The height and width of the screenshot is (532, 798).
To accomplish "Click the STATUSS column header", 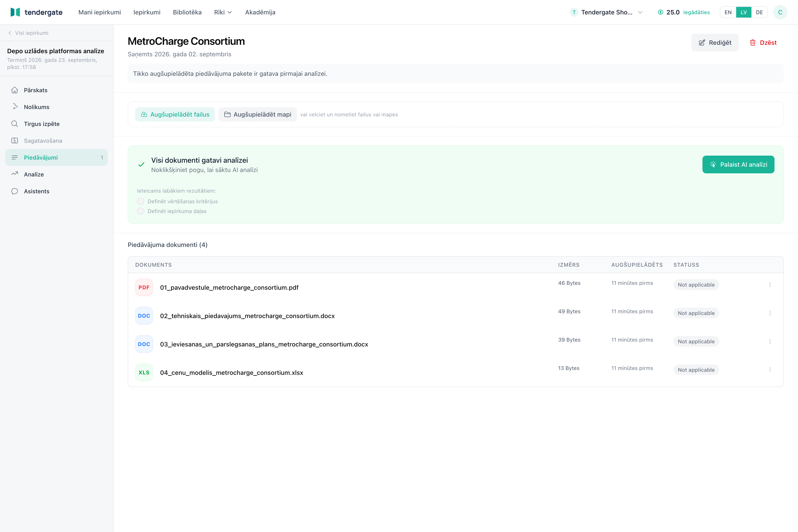I will coord(686,265).
